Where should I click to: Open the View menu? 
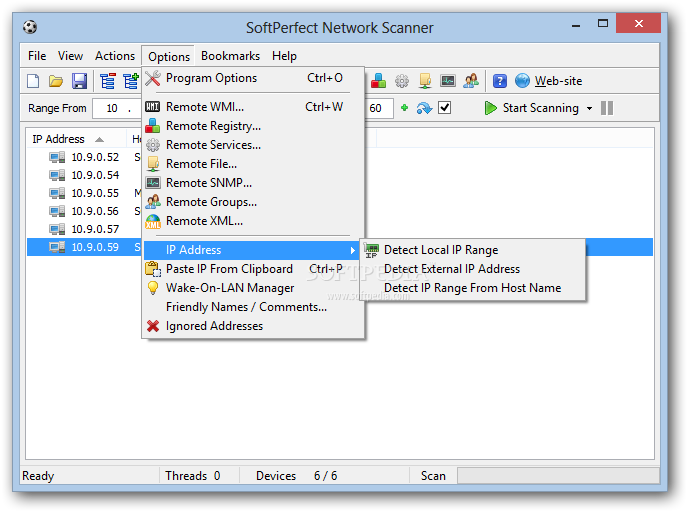coord(70,56)
